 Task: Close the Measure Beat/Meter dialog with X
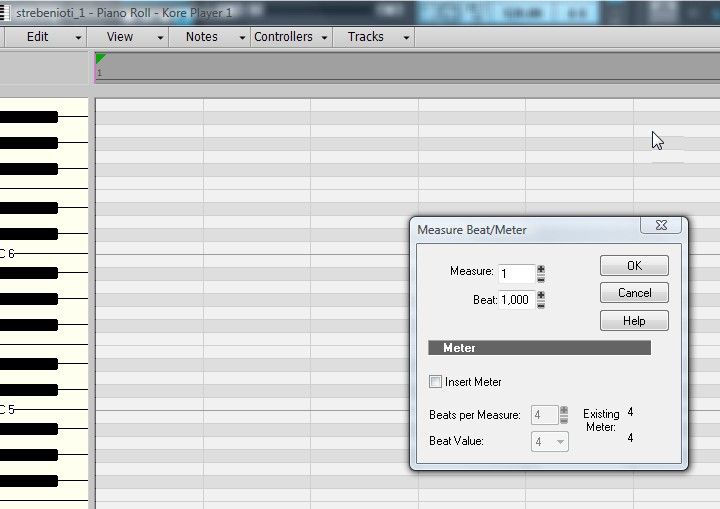pyautogui.click(x=661, y=227)
